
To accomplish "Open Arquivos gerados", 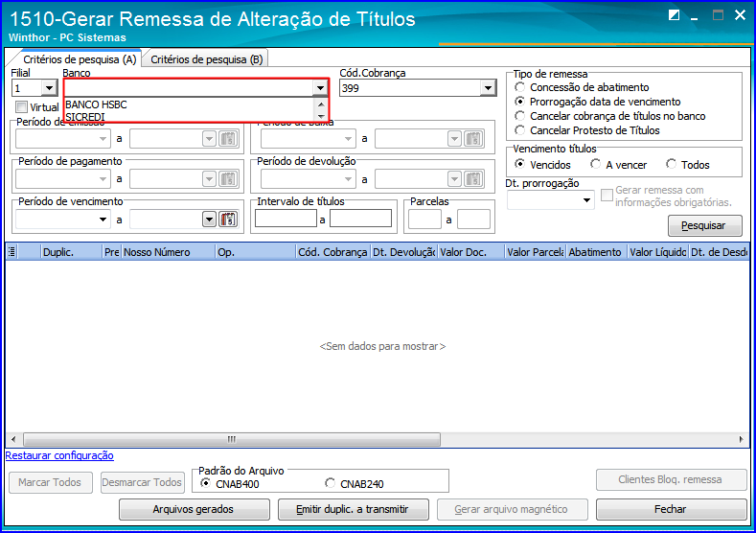I will tap(194, 509).
